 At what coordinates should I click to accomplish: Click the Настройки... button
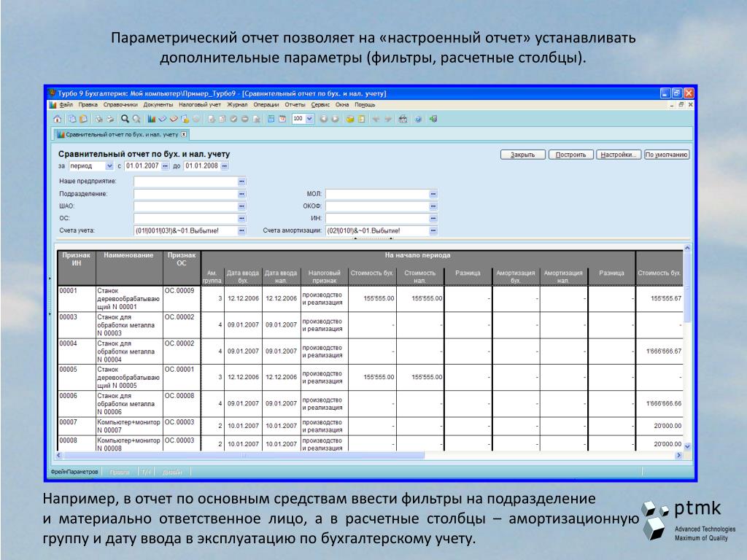(x=619, y=155)
